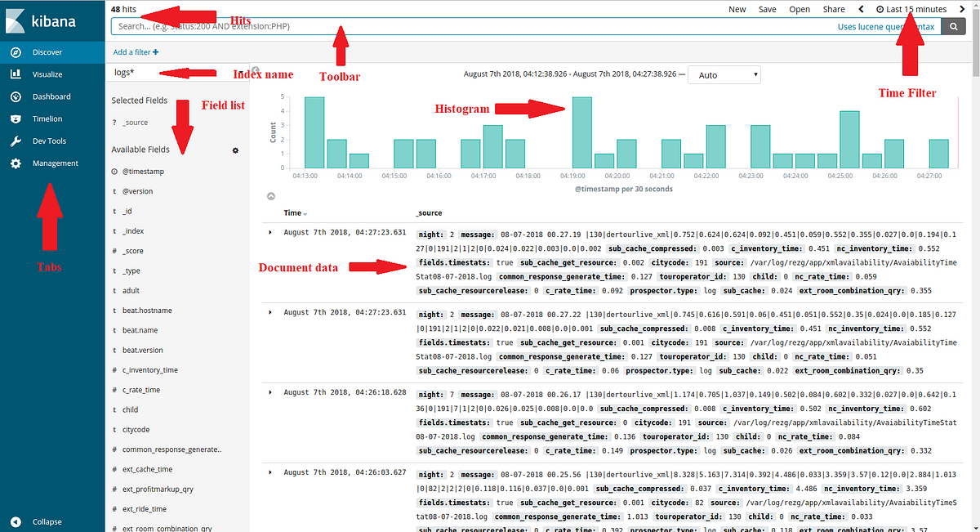
Task: Open field settings gear beside Available Fields
Action: [x=235, y=150]
